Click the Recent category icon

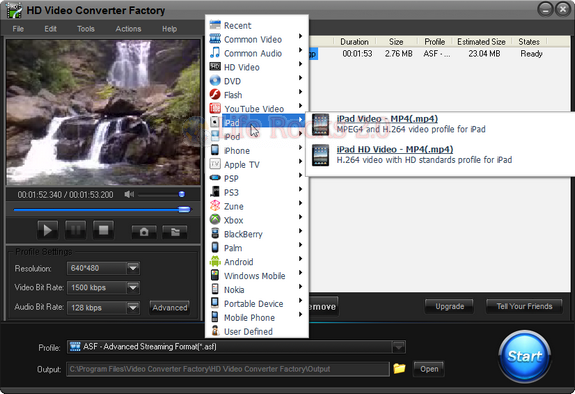[x=215, y=25]
